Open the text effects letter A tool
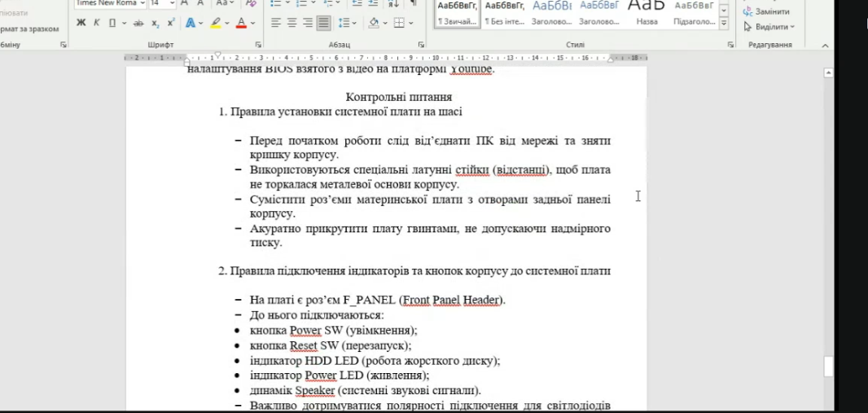The image size is (868, 413). coord(191,23)
